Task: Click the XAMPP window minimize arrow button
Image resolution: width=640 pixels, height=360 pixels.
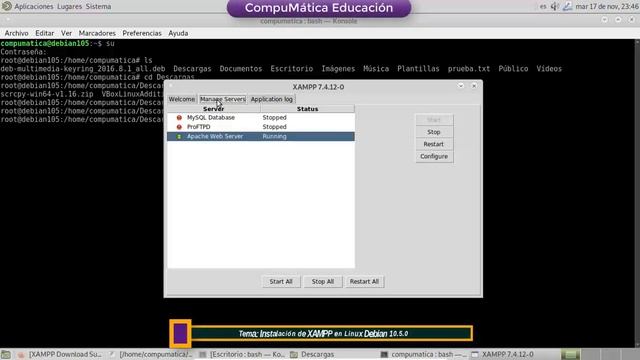Action: 461,86
